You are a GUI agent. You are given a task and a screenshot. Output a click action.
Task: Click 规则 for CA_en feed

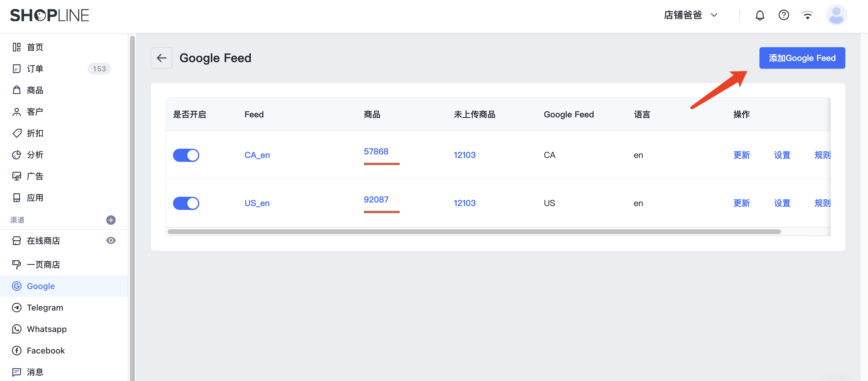point(822,155)
